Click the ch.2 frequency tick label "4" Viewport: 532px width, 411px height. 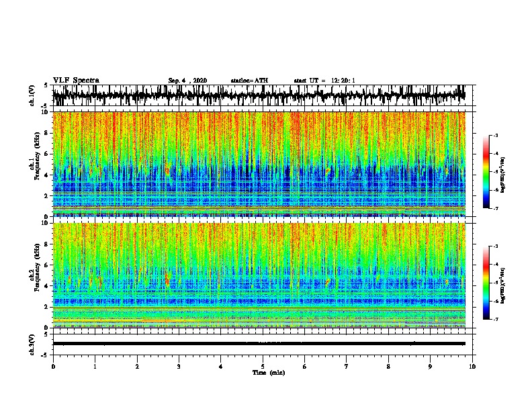point(48,286)
